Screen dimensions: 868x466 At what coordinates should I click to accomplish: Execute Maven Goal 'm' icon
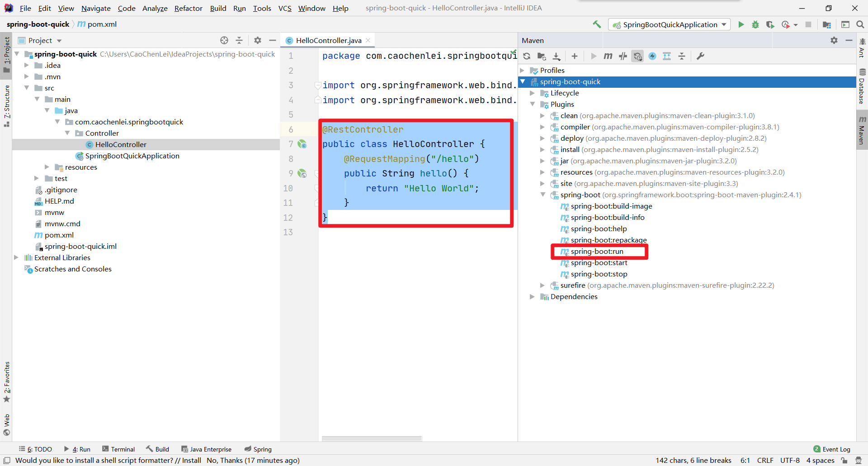tap(608, 56)
